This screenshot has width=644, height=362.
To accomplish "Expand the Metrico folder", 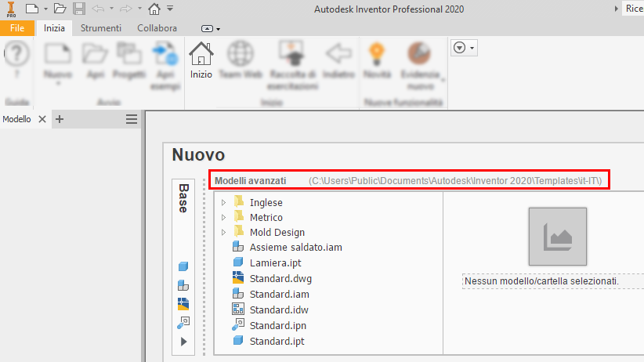I will click(x=223, y=217).
